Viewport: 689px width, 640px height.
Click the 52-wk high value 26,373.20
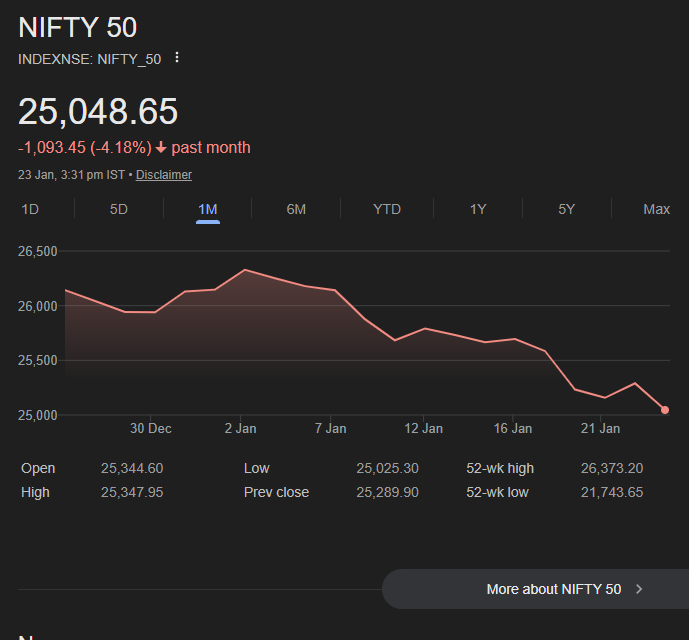[611, 468]
